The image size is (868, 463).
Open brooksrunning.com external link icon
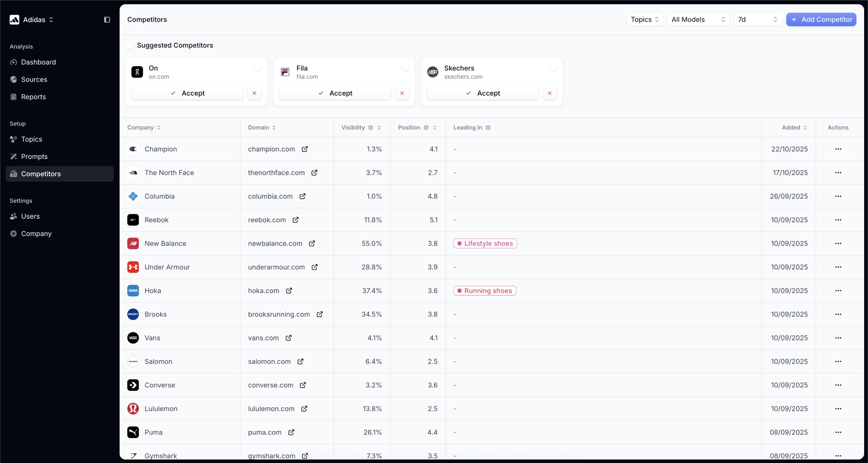pos(320,314)
